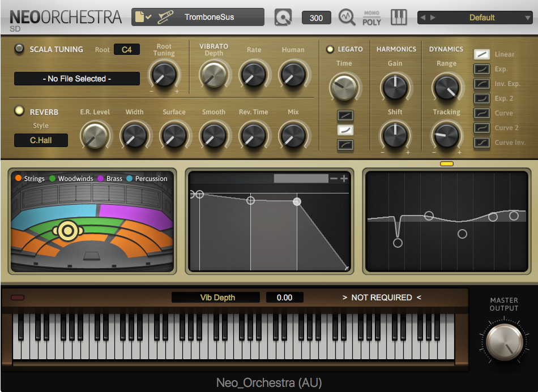Click the reverb Mix knob
This screenshot has width=538, height=392.
pyautogui.click(x=293, y=136)
